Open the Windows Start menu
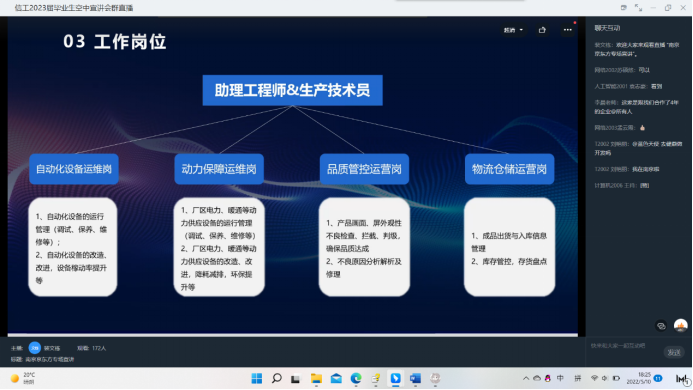 (257, 379)
